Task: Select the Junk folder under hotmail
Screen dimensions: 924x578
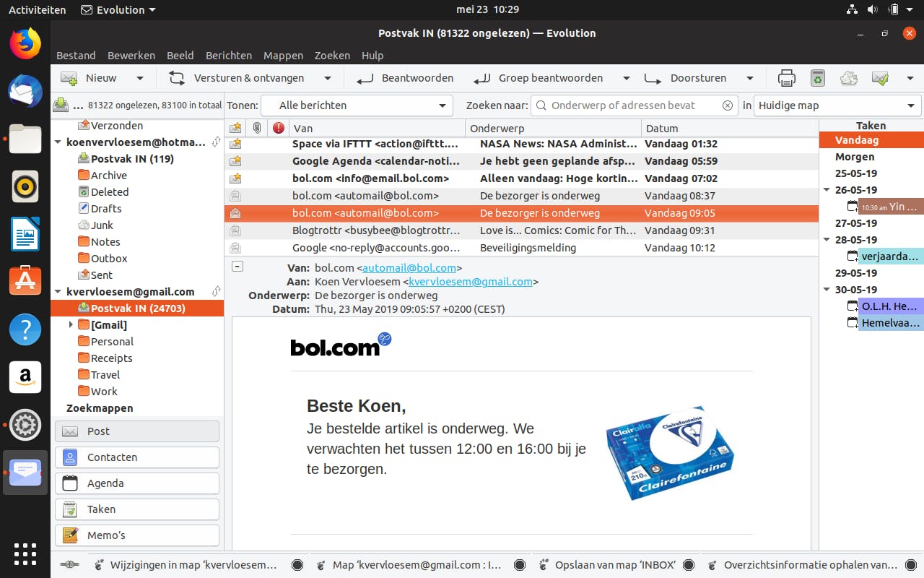Action: (102, 225)
